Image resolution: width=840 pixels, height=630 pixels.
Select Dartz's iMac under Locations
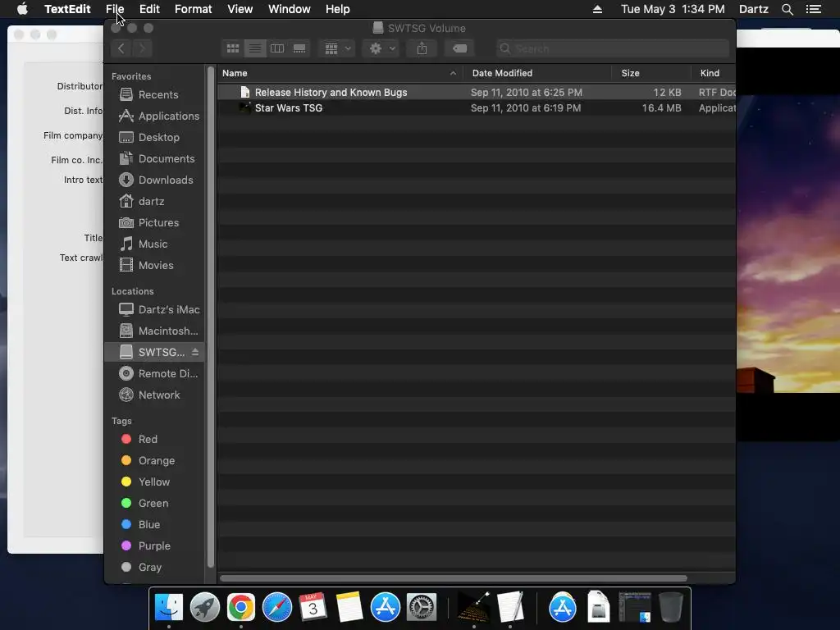[x=154, y=309]
